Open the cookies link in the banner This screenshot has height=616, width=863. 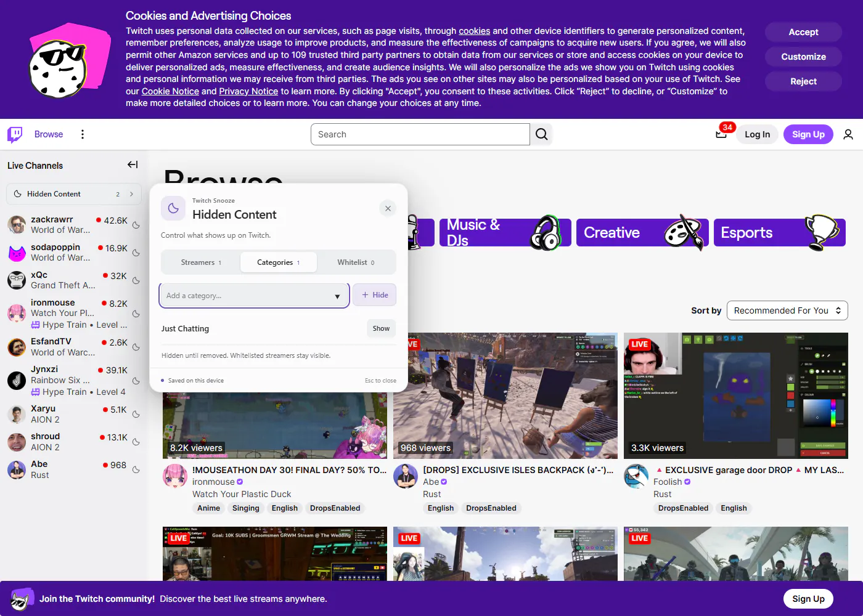tap(475, 31)
